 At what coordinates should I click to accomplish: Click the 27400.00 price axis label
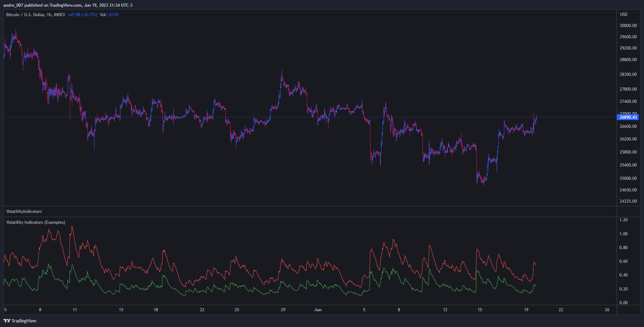point(628,102)
